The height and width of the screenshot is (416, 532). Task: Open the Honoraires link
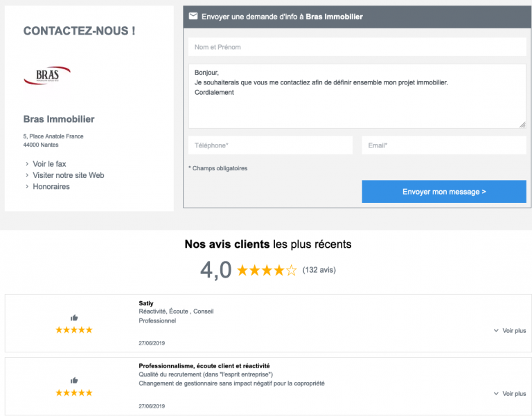tap(51, 187)
